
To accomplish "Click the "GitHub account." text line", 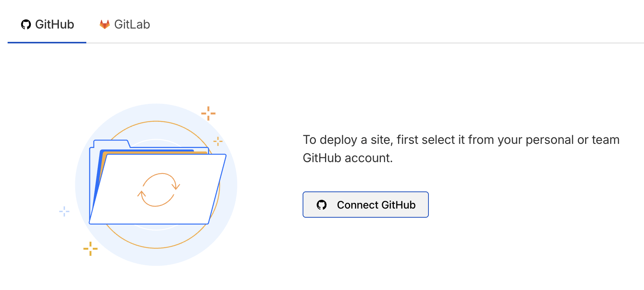I will click(x=347, y=158).
